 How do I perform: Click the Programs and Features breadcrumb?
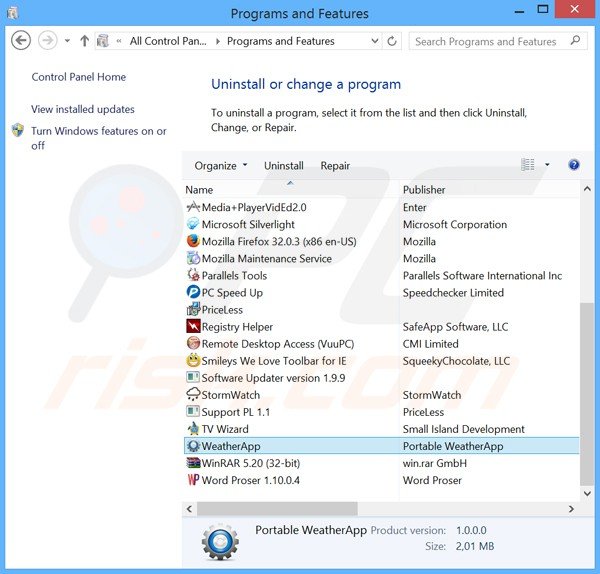[280, 41]
